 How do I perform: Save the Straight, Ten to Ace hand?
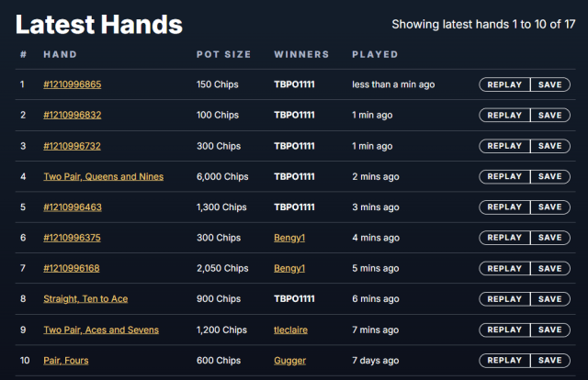[550, 299]
